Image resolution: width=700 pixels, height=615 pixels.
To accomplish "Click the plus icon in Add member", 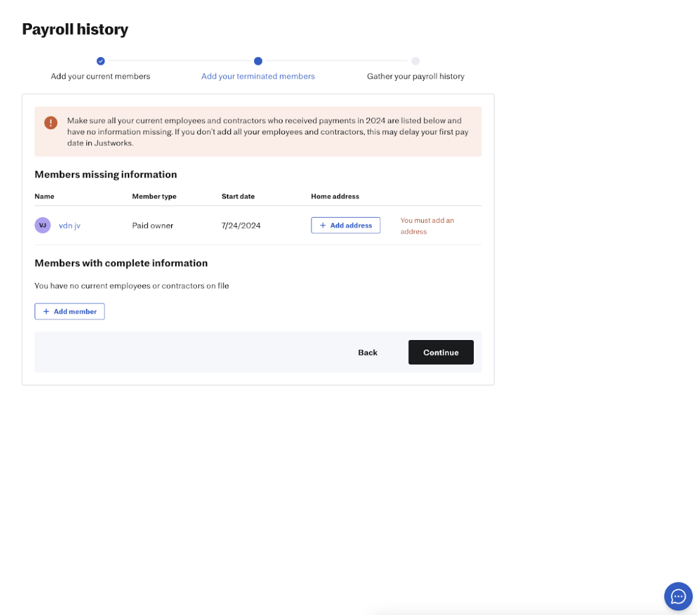I will [47, 311].
